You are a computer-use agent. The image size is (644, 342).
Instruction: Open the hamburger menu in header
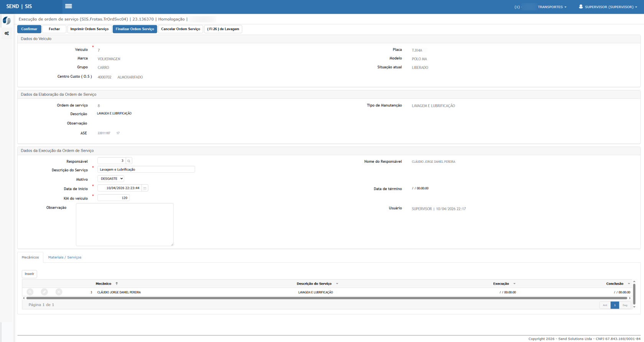69,6
